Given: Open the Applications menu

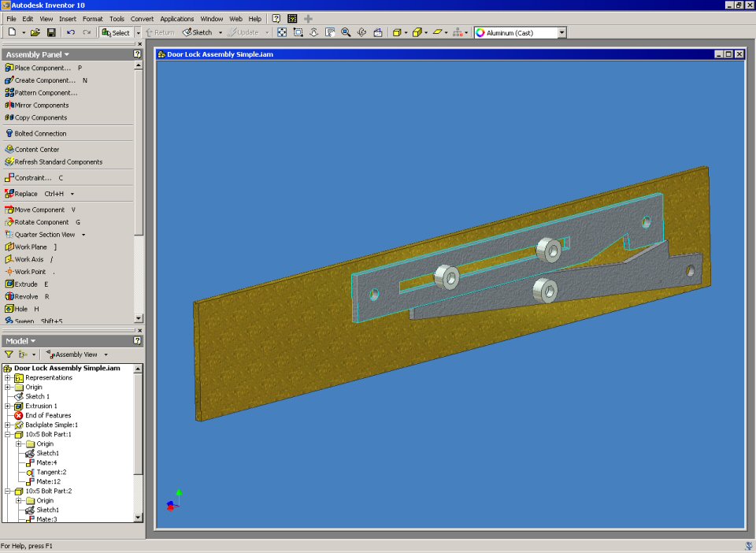Looking at the screenshot, I should tap(176, 18).
